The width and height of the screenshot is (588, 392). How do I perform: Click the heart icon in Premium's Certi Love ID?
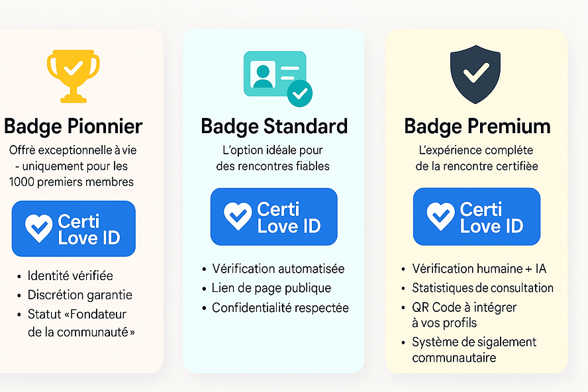pos(440,216)
